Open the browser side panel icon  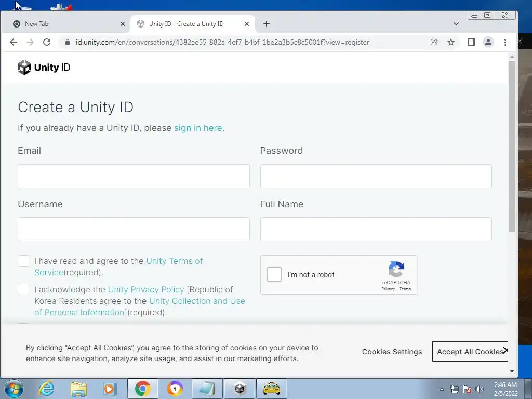(x=472, y=42)
